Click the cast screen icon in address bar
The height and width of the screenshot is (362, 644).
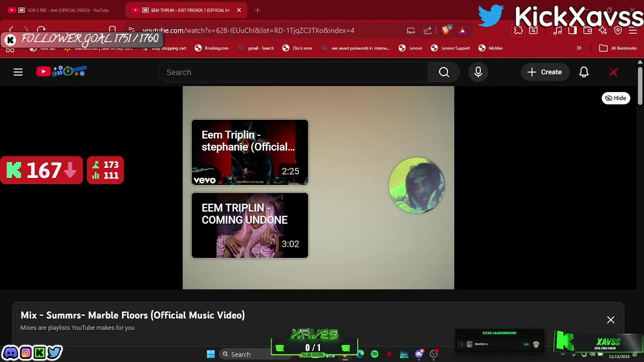tap(411, 31)
